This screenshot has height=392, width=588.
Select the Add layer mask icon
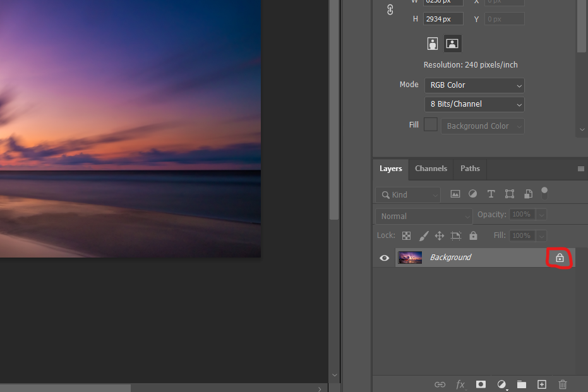coord(481,384)
